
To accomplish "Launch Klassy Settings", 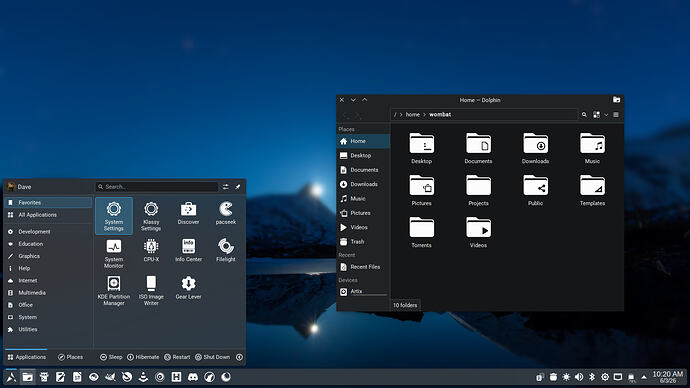I will pyautogui.click(x=151, y=216).
